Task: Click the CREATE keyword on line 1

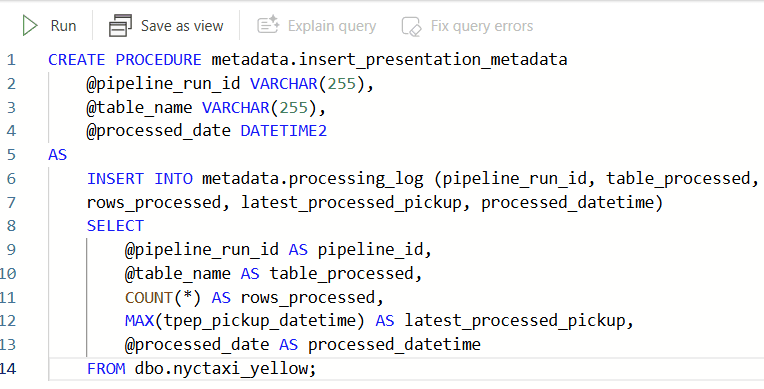Action: click(76, 60)
